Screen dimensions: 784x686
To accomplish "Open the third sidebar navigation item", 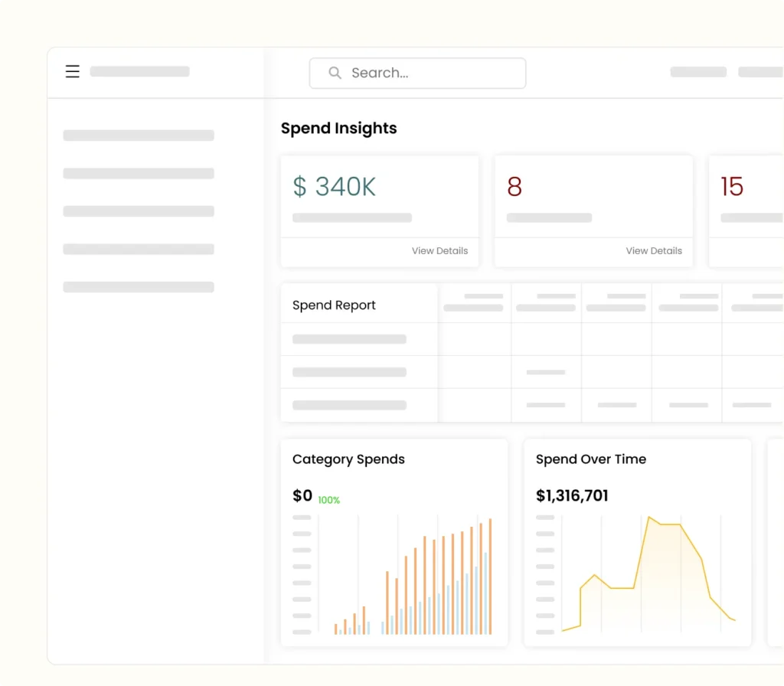I will [138, 211].
